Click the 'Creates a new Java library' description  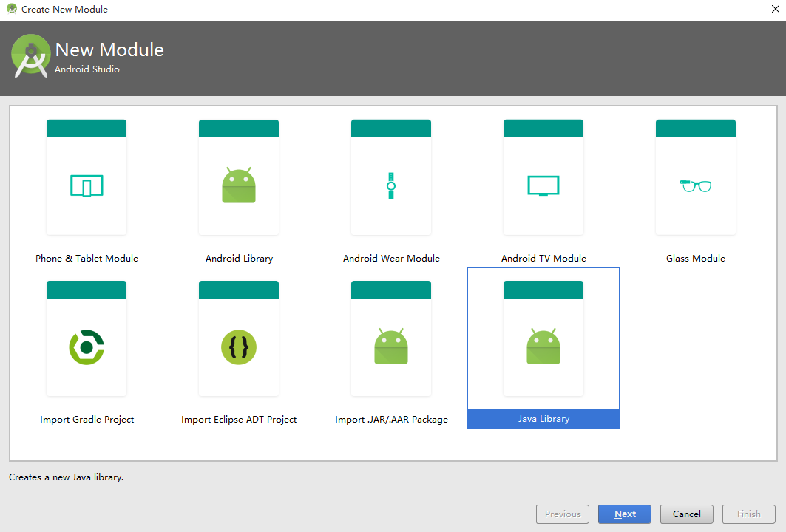tap(66, 477)
